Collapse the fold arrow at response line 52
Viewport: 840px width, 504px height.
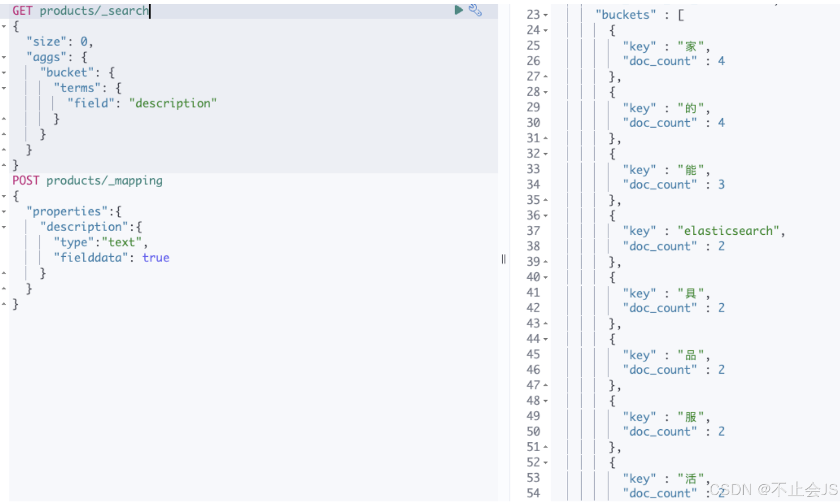click(546, 463)
